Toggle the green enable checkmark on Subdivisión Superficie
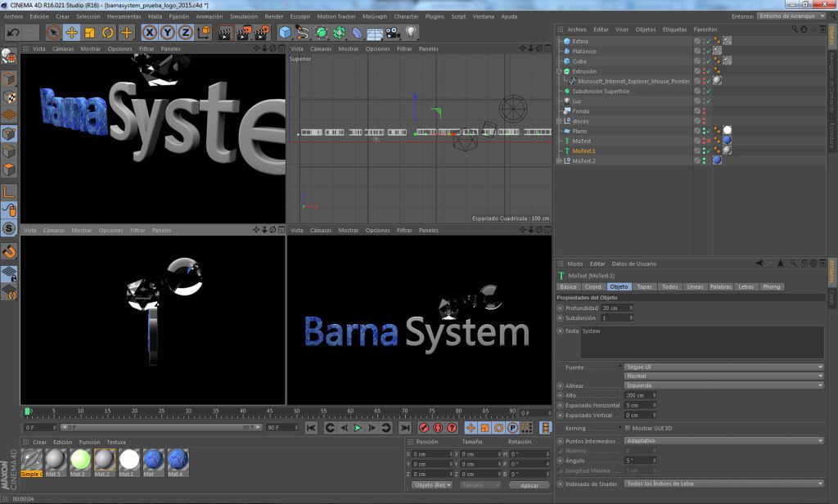 click(x=709, y=92)
